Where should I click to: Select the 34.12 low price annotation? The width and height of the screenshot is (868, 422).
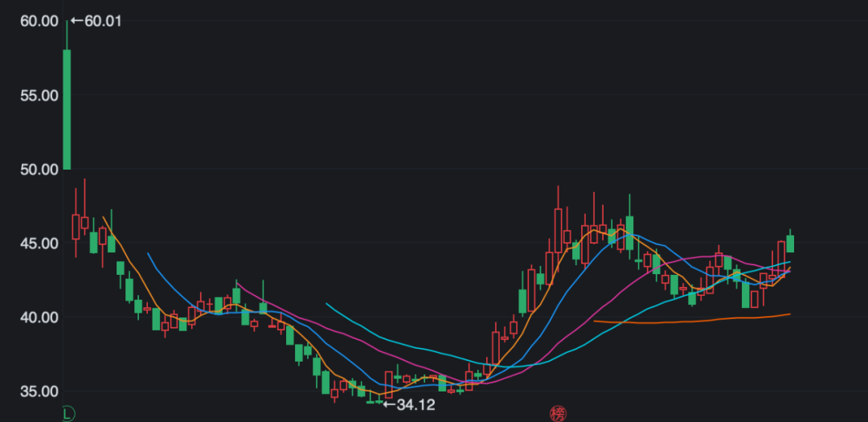coord(416,405)
